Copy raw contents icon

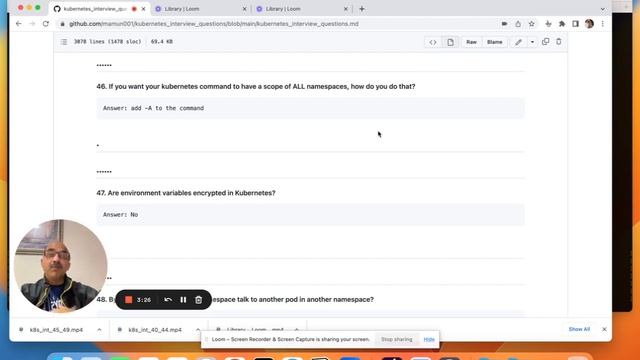click(545, 42)
